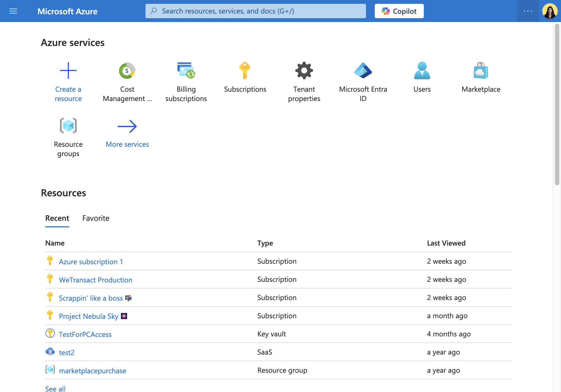This screenshot has width=561, height=392.
Task: Open TestForPCAccess key vault link
Action: point(85,334)
